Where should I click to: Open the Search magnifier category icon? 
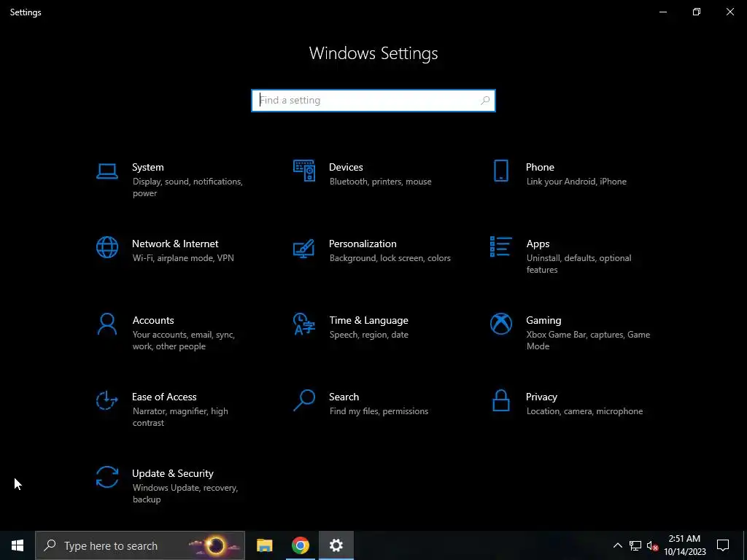point(304,400)
